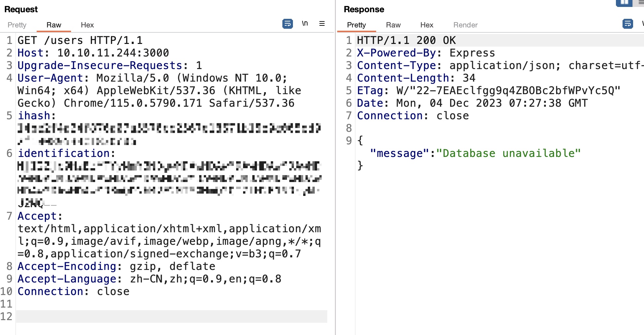The width and height of the screenshot is (644, 335).
Task: Open Render tab in Response panel
Action: (x=465, y=25)
